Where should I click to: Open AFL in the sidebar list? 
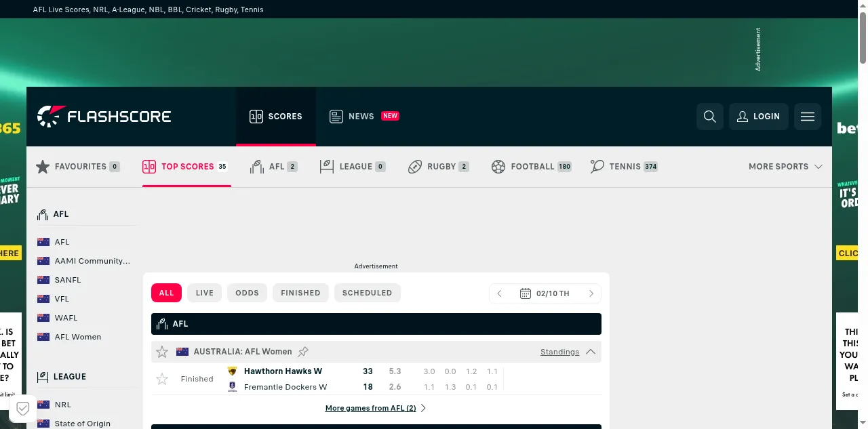tap(62, 242)
